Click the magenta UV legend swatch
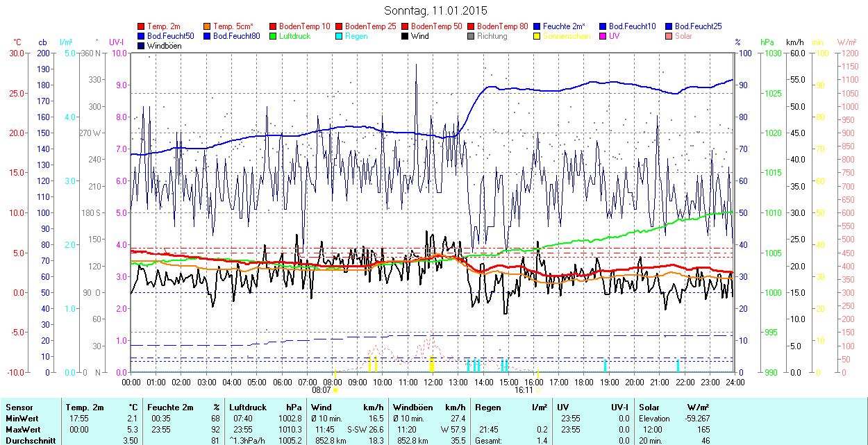 [x=603, y=36]
